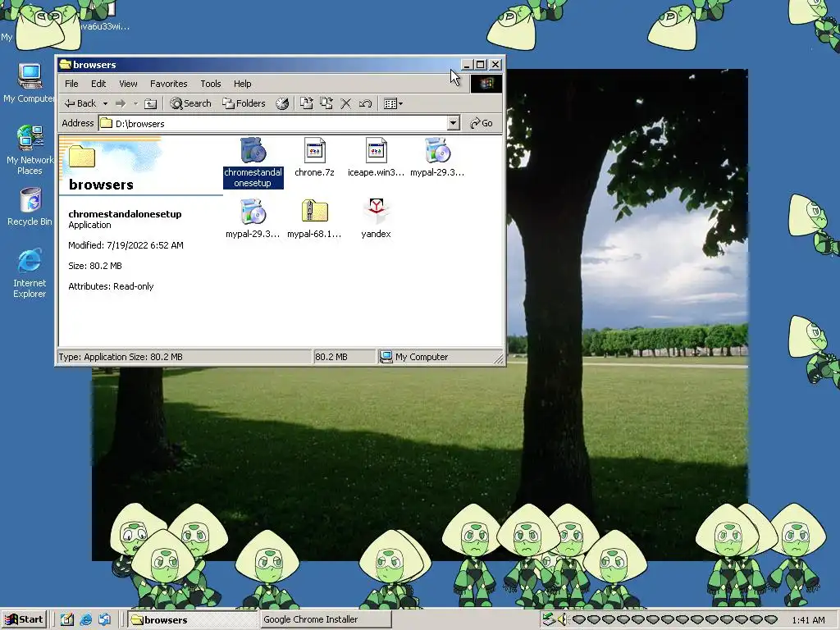Select the mypal-29.3... file in the top row

tap(437, 157)
